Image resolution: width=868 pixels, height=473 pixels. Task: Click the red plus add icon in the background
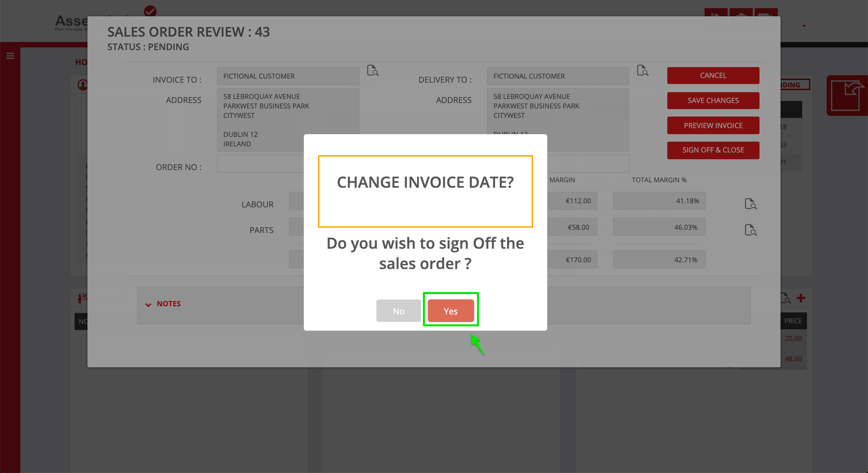pos(801,298)
